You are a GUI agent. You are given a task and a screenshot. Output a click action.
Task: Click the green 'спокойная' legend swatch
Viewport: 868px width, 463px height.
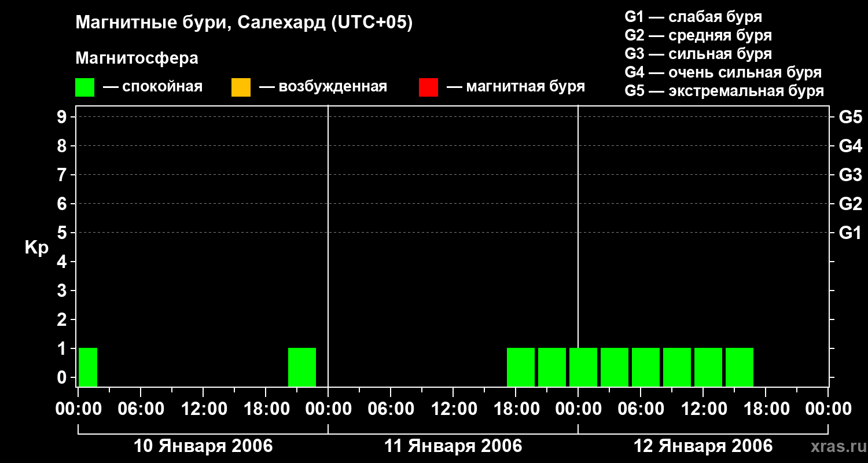tap(84, 87)
